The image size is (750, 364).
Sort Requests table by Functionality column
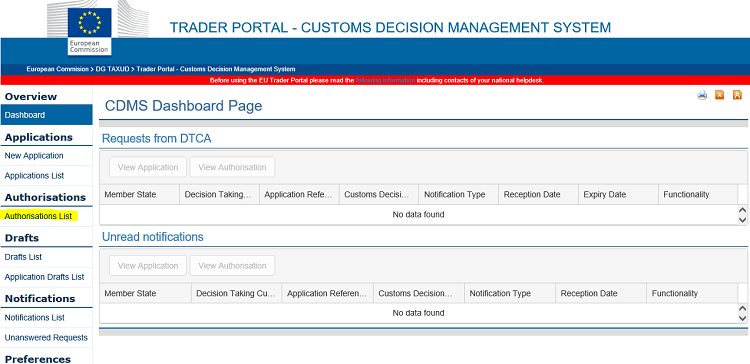[x=698, y=195]
